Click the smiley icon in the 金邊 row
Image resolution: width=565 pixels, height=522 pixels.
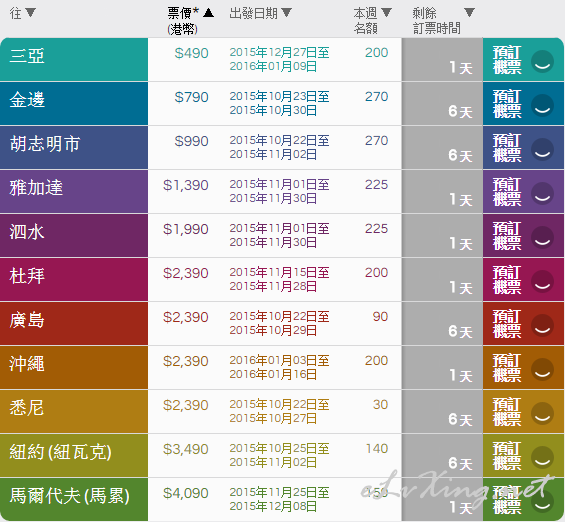[542, 106]
